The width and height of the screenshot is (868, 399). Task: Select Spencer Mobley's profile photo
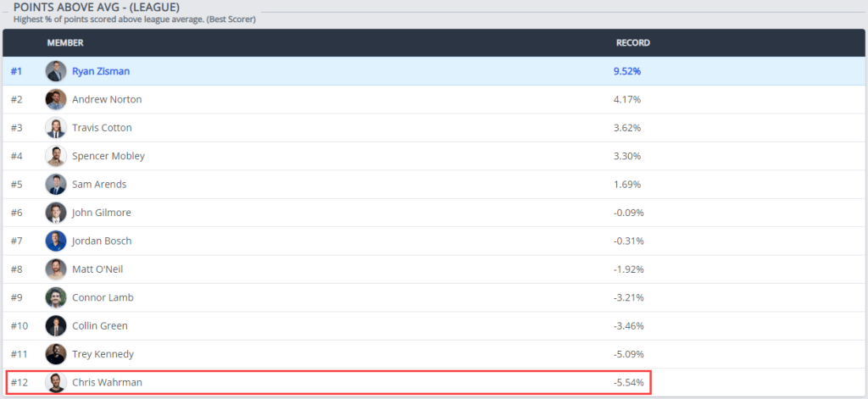(56, 156)
